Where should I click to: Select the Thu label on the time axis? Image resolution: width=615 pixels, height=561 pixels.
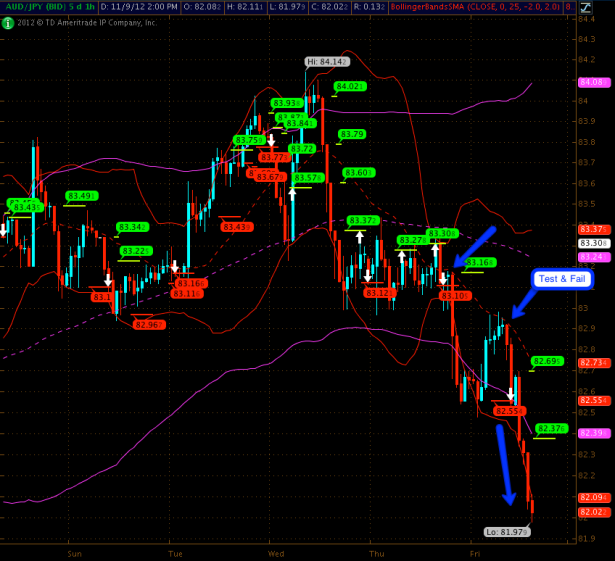[x=377, y=552]
